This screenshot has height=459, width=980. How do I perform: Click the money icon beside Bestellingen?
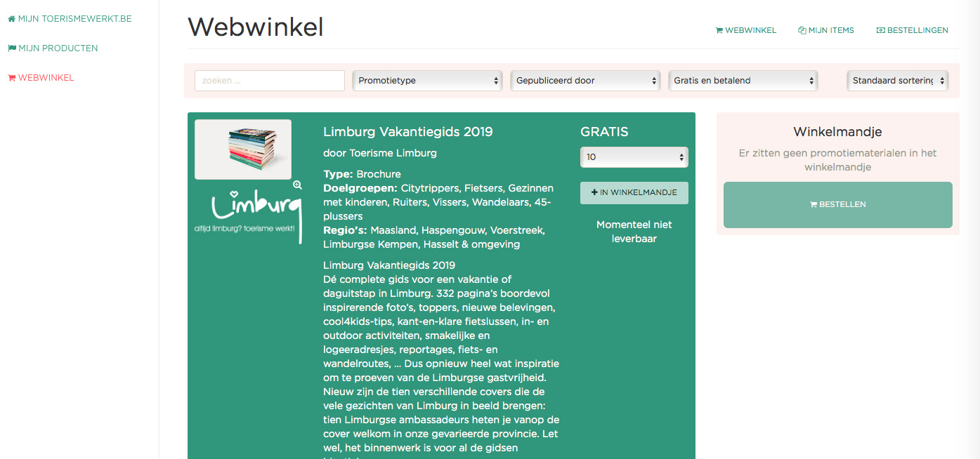pyautogui.click(x=881, y=30)
